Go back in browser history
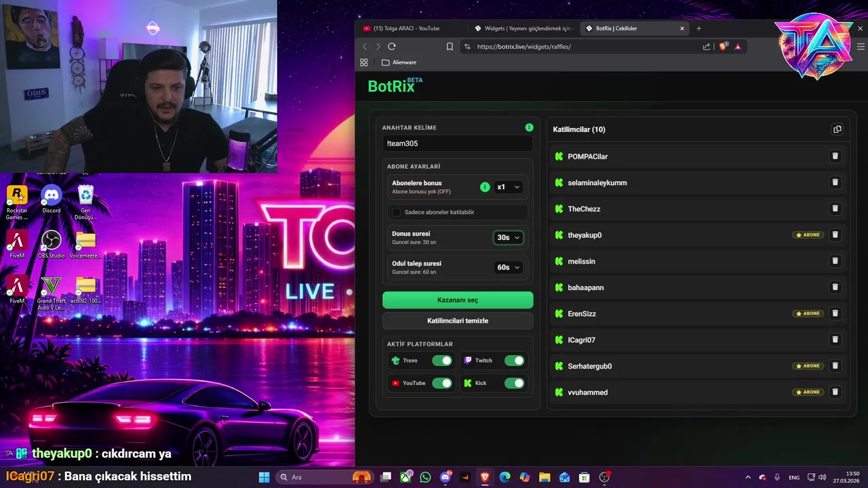 pos(365,47)
